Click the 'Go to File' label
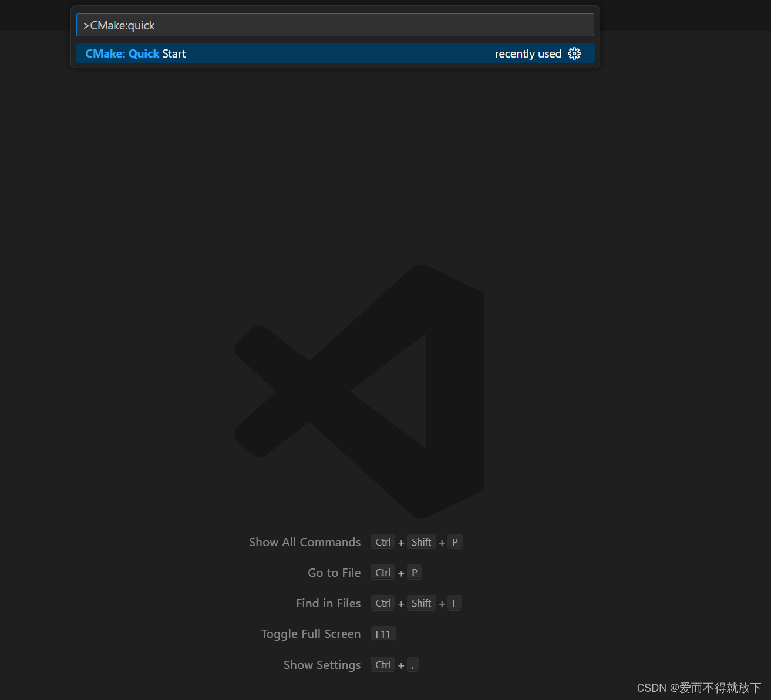Viewport: 771px width, 700px height. [x=334, y=573]
